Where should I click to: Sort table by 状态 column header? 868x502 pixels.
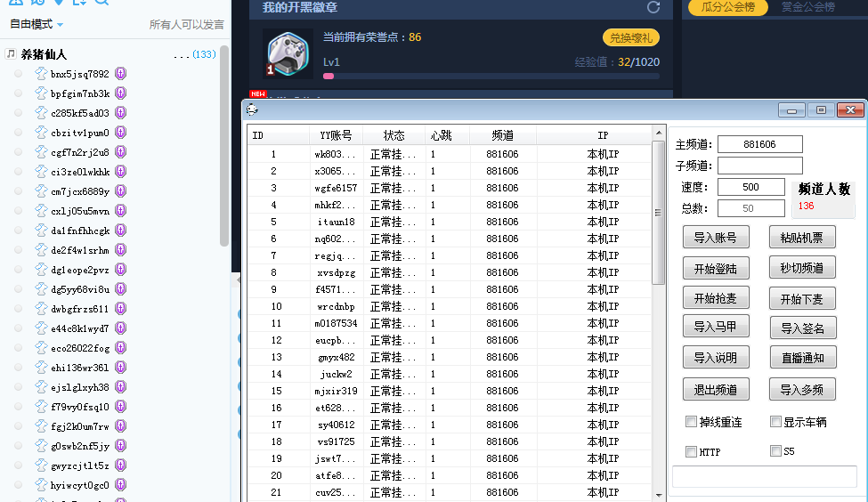click(394, 135)
